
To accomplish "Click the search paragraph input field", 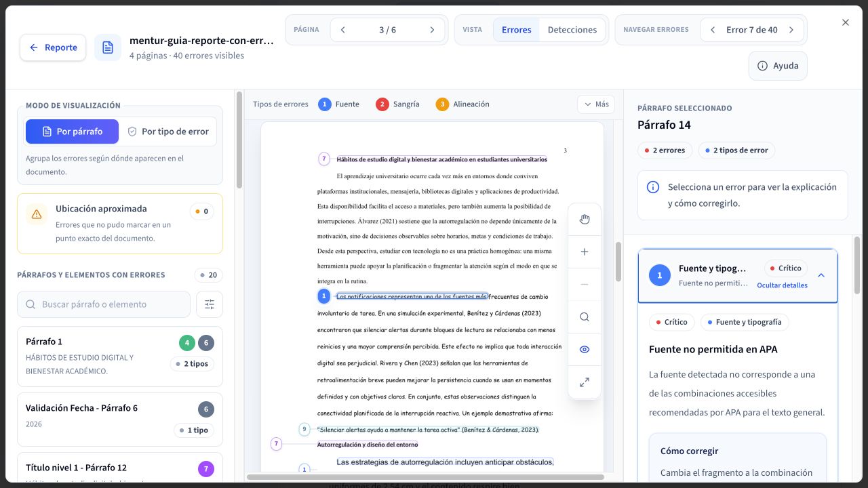I will (104, 304).
